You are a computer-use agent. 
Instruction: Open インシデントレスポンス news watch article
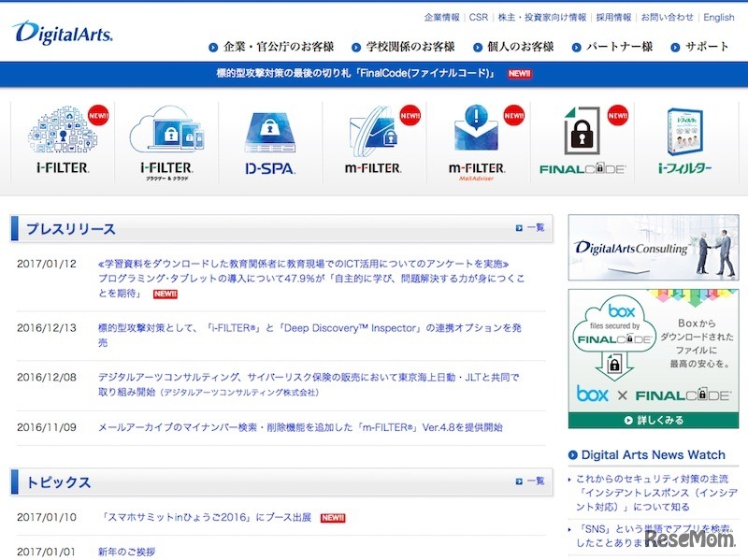point(656,493)
